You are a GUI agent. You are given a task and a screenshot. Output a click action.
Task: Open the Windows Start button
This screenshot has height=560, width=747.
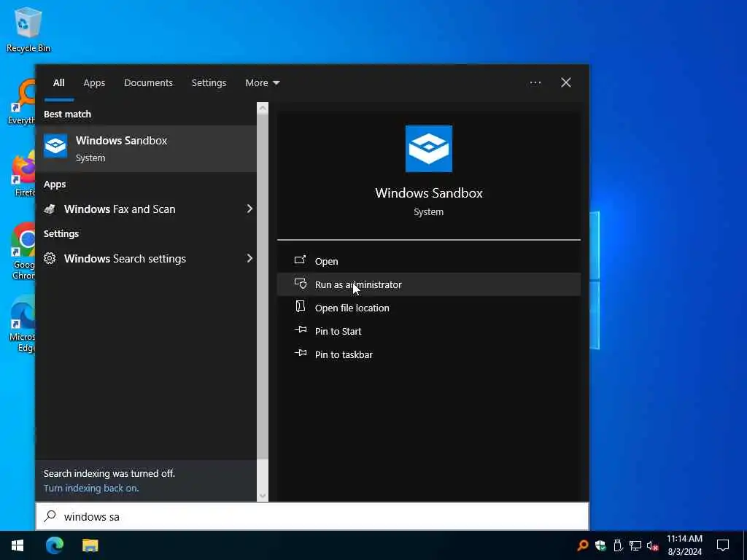[18, 545]
